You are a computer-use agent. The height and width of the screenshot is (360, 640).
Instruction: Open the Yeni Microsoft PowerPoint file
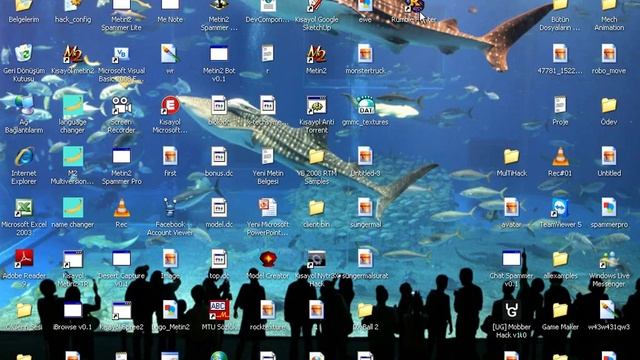pos(268,208)
